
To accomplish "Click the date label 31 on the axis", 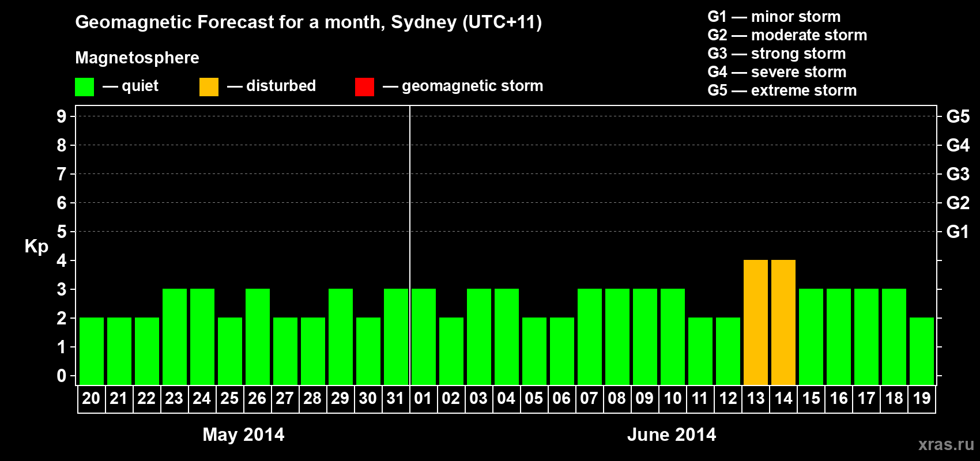I will pyautogui.click(x=395, y=398).
